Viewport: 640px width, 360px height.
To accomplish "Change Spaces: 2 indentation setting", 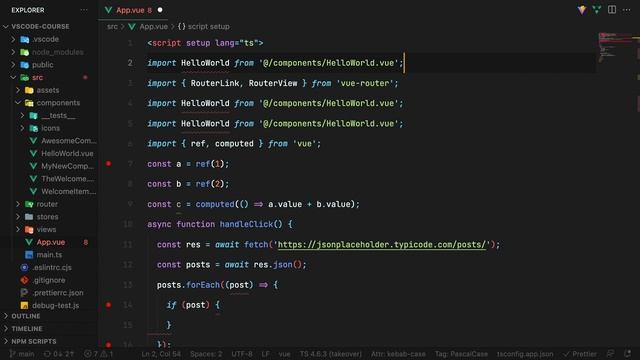I will click(206, 354).
